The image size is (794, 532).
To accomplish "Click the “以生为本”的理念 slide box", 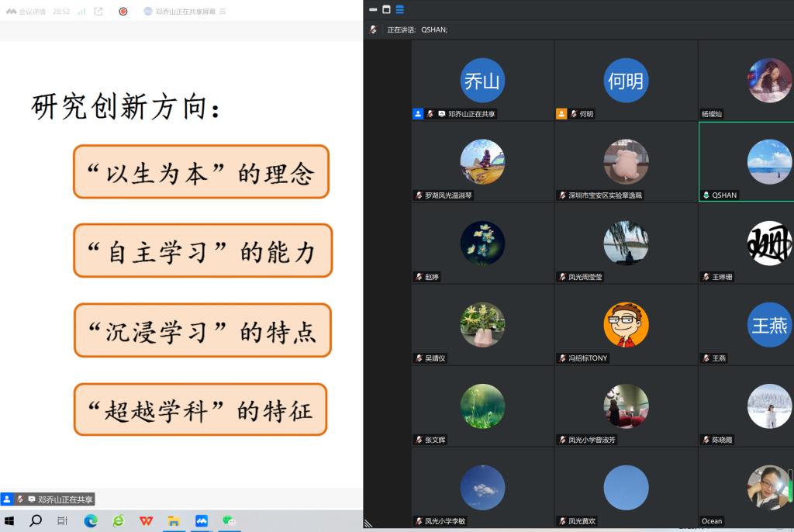I will click(202, 171).
